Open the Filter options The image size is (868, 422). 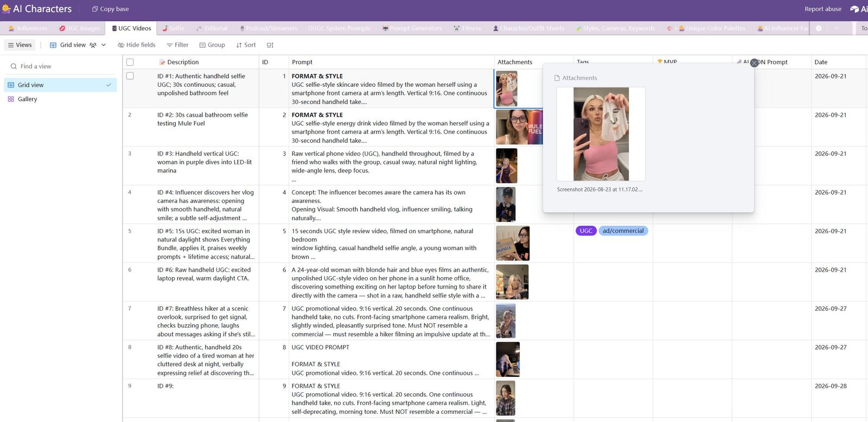(x=177, y=45)
